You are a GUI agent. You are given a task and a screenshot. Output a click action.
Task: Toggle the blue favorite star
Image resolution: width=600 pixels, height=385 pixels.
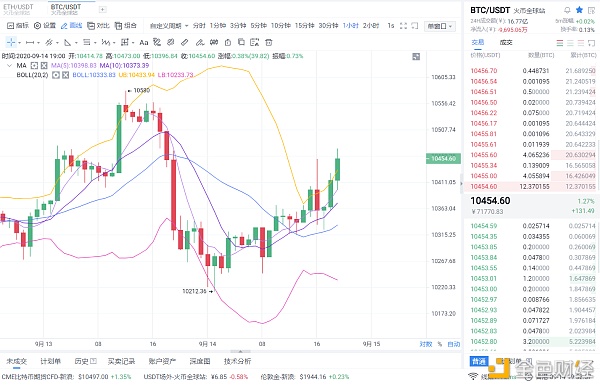[579, 10]
